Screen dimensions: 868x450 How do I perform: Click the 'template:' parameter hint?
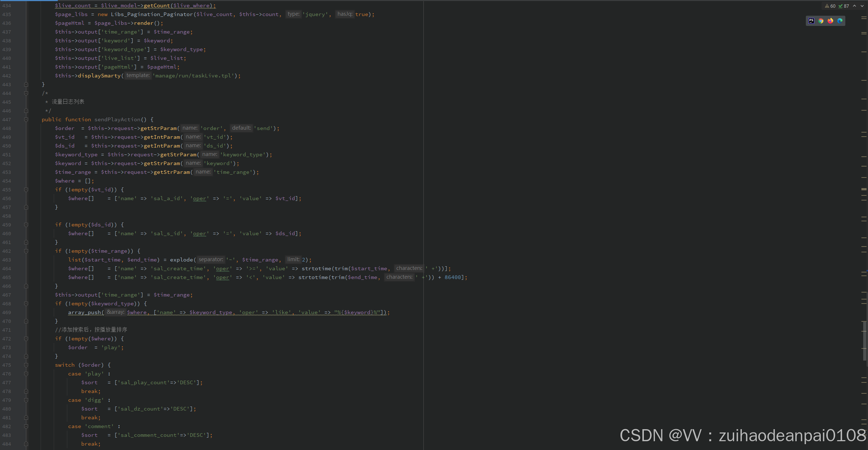click(138, 76)
